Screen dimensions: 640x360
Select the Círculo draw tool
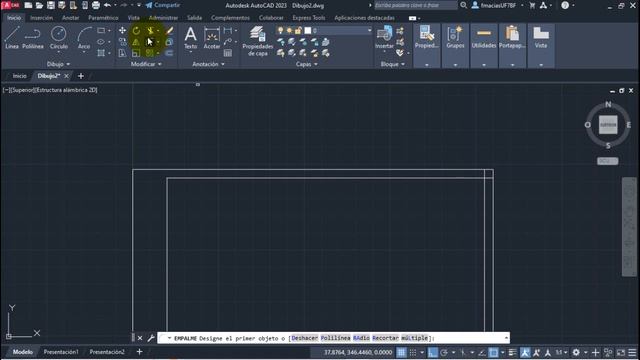pos(59,38)
